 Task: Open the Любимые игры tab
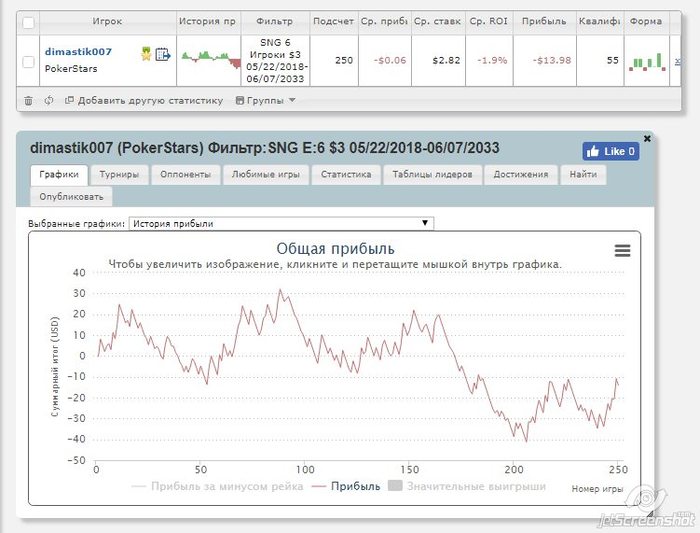(x=265, y=175)
